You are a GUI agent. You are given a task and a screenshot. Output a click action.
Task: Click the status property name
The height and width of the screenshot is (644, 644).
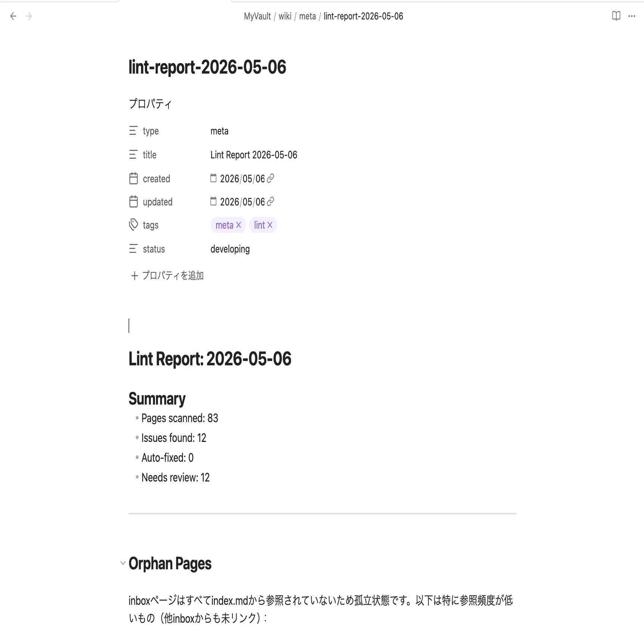tap(154, 249)
